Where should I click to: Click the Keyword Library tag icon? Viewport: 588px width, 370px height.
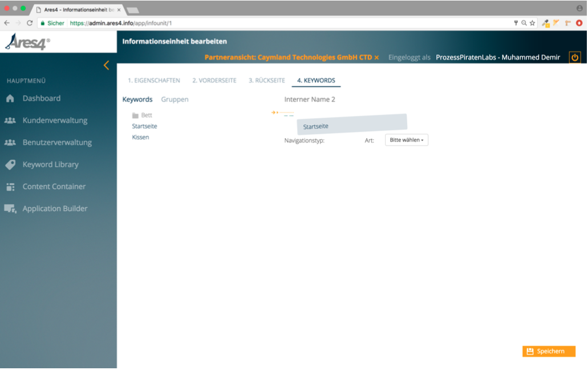click(x=10, y=164)
